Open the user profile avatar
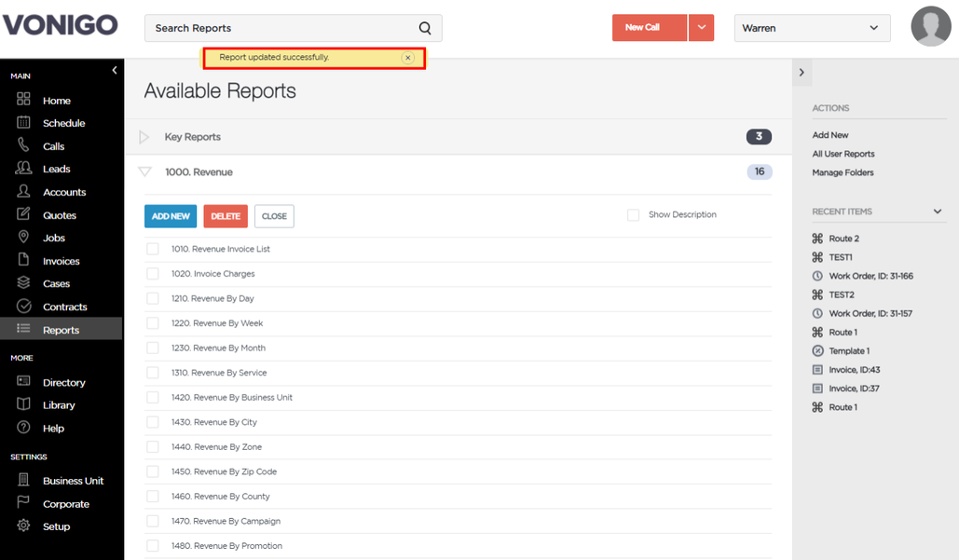The image size is (959, 560). pyautogui.click(x=931, y=26)
